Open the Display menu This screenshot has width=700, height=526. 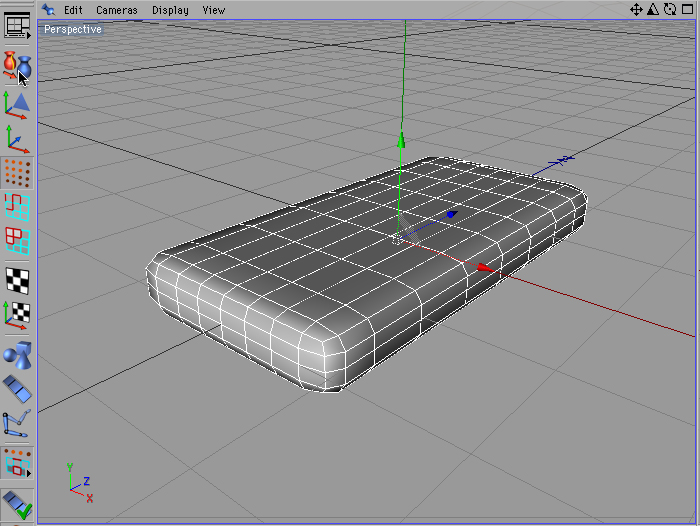point(170,10)
